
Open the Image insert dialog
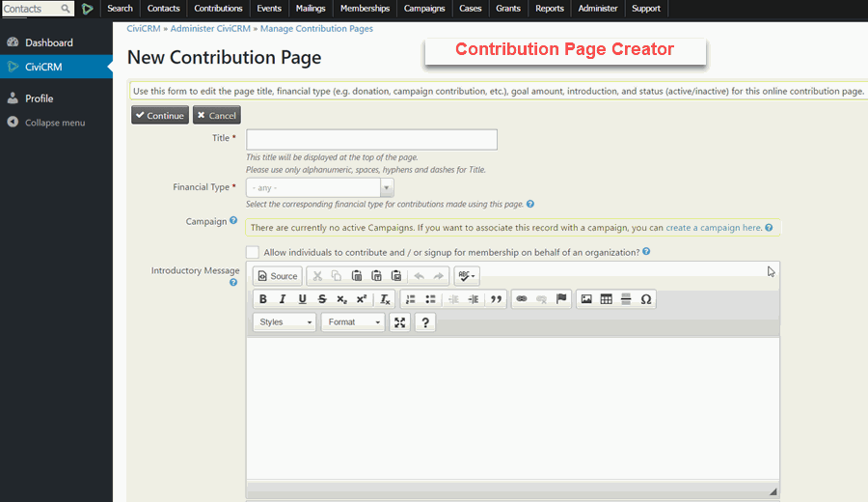click(x=586, y=299)
